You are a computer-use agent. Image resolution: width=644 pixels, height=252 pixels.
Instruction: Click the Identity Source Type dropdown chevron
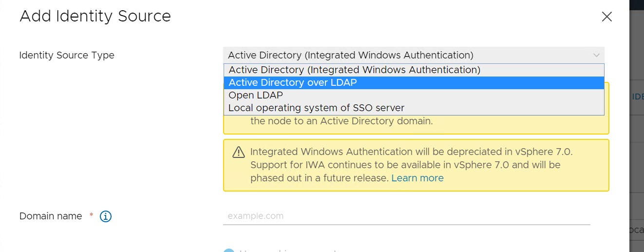click(596, 55)
